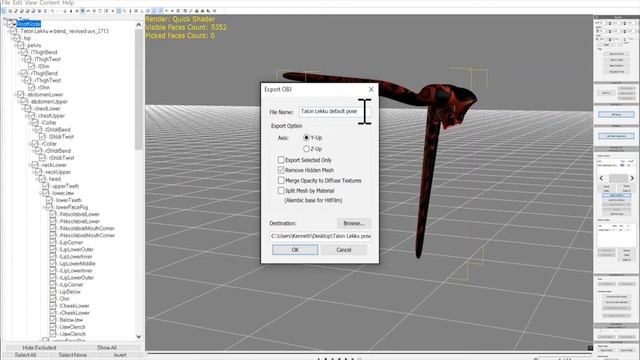Collapse the lCollar tree node
This screenshot has width=640, height=360.
point(30,122)
